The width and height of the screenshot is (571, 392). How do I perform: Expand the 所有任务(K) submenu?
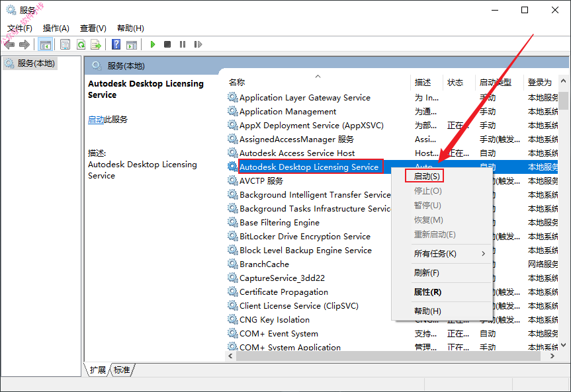442,254
